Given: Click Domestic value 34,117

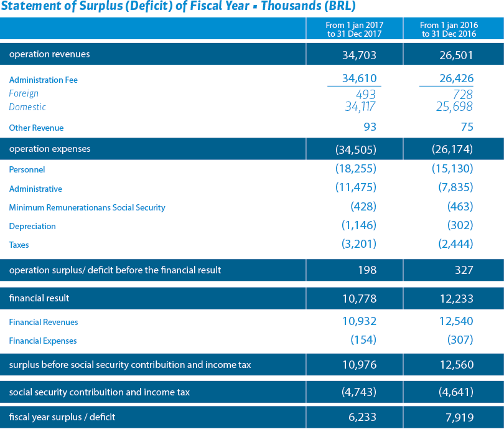Looking at the screenshot, I should (x=360, y=106).
